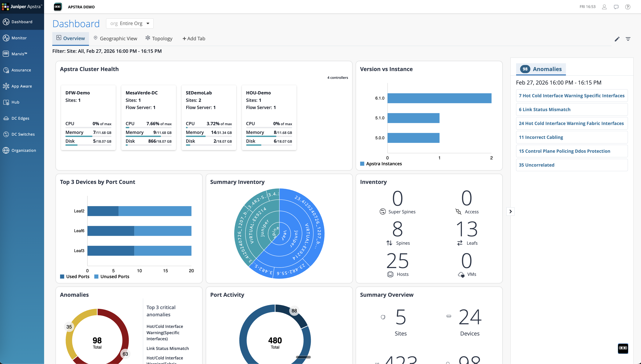
Task: Click the Sites icon in Summary Overview
Action: click(383, 317)
